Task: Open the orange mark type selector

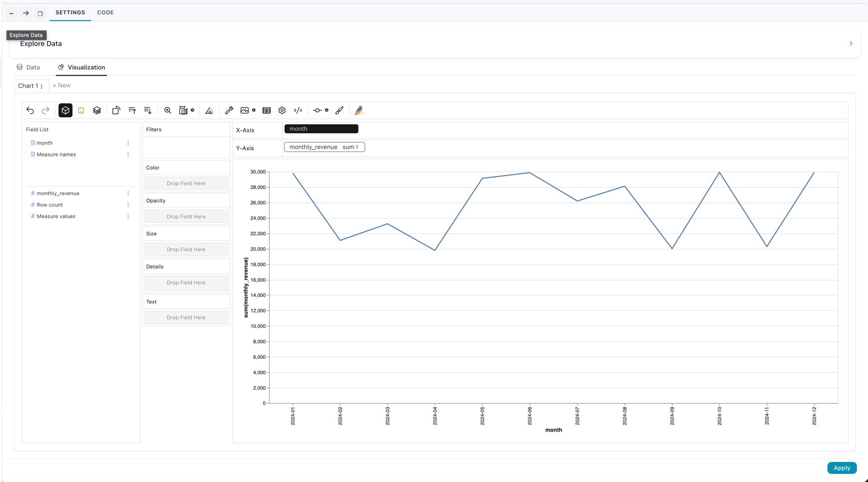Action: [x=81, y=110]
